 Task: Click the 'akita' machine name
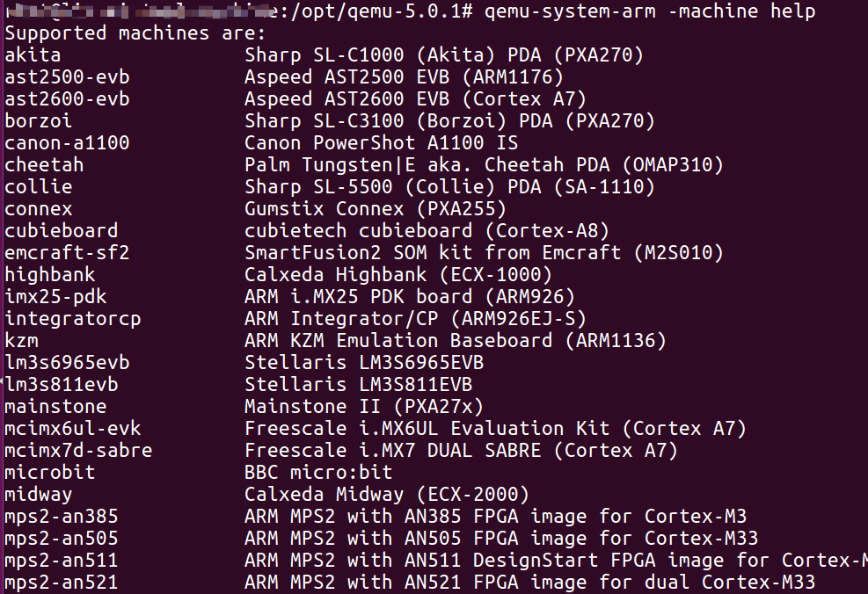pos(33,54)
